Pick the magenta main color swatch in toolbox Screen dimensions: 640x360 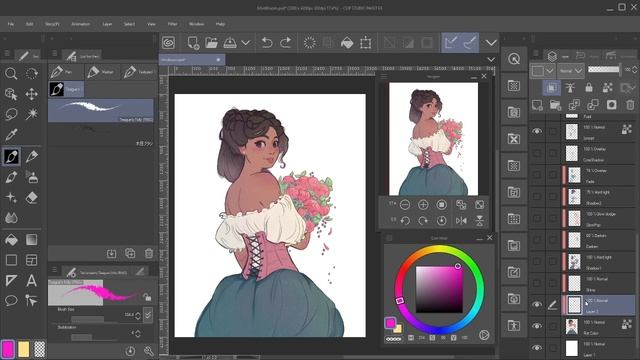pyautogui.click(x=8, y=349)
